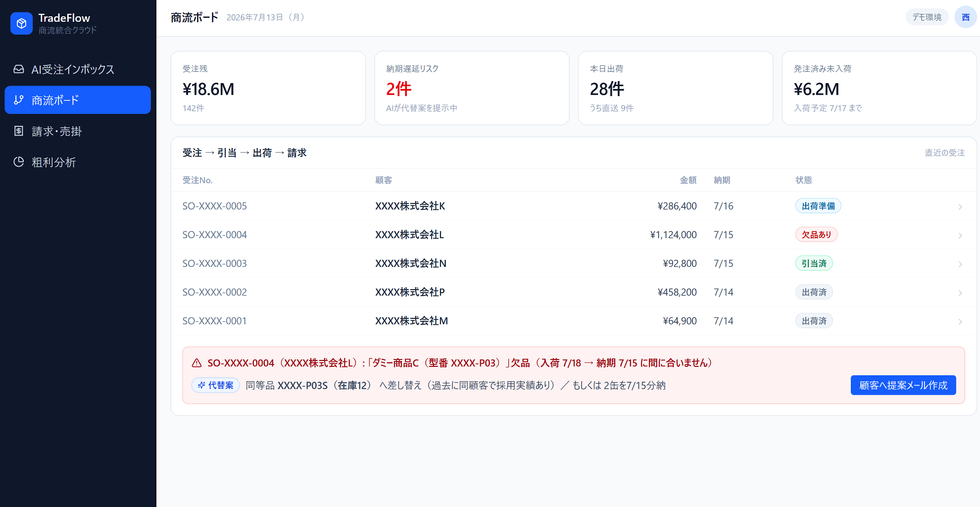
Task: Click the 粗利分析 pie chart icon
Action: (19, 162)
